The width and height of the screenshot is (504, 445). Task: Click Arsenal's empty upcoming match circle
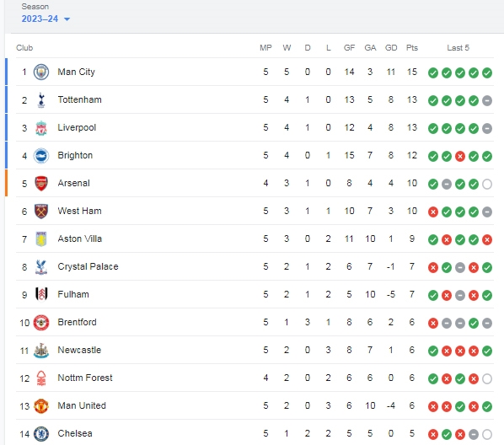point(487,185)
